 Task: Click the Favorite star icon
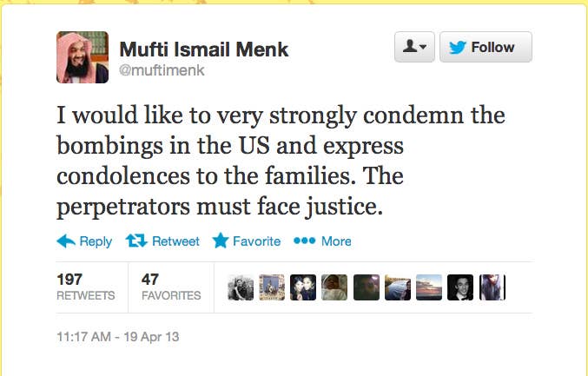[x=221, y=241]
